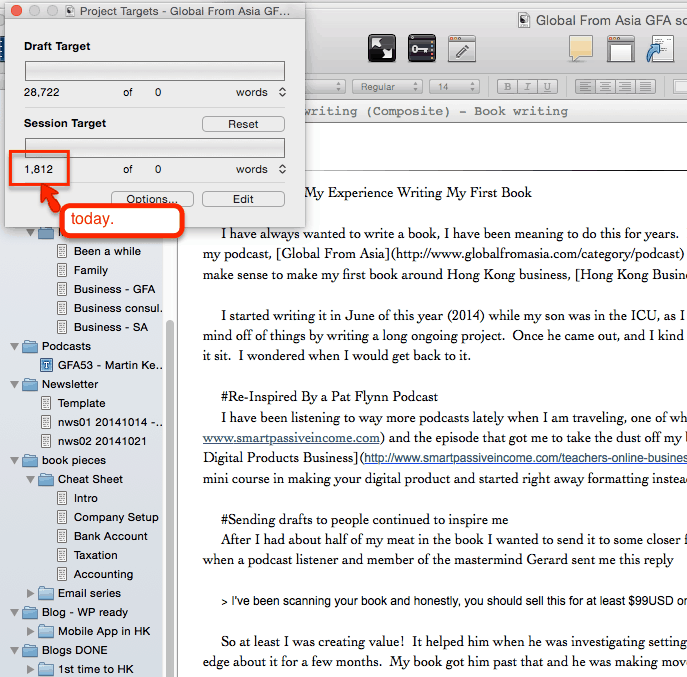The width and height of the screenshot is (687, 677).
Task: Change Session Target words unit stepper
Action: 282,169
